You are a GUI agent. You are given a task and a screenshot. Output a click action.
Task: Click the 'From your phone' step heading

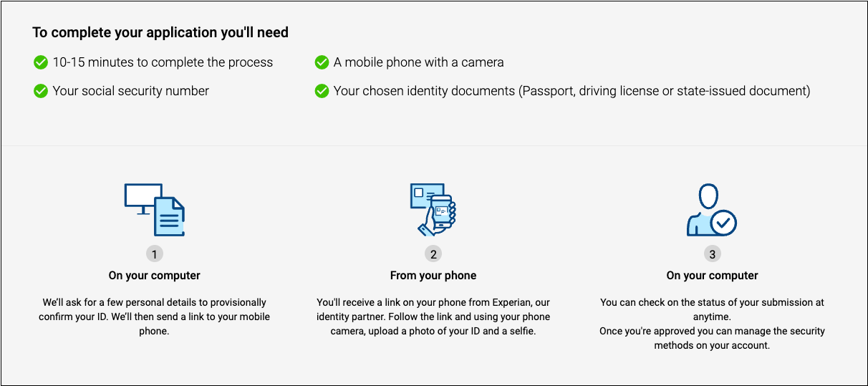(x=433, y=275)
